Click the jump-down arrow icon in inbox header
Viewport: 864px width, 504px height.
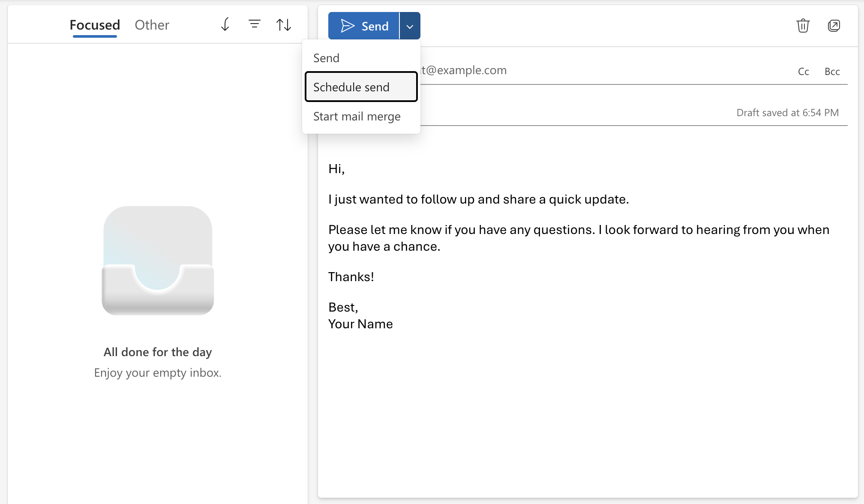[225, 25]
